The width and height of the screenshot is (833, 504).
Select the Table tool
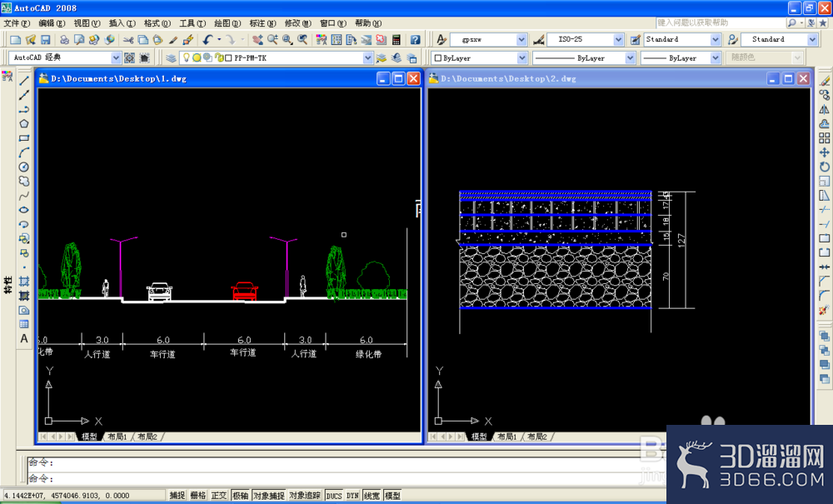point(24,325)
